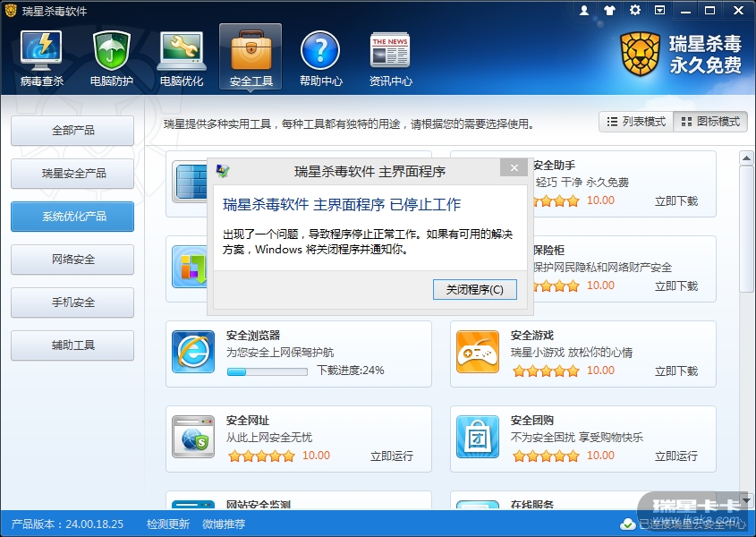756x537 pixels.
Task: Open the 帮助中心 question mark icon
Action: pos(320,58)
